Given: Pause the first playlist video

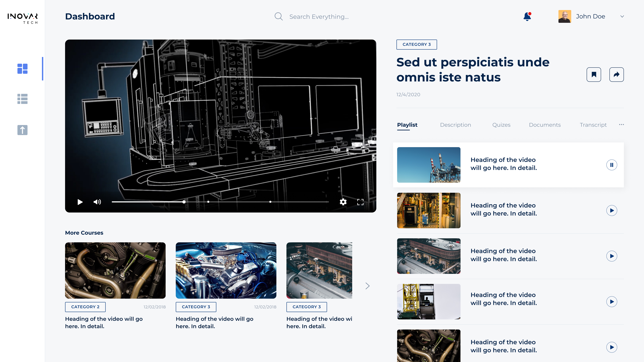Looking at the screenshot, I should point(611,165).
